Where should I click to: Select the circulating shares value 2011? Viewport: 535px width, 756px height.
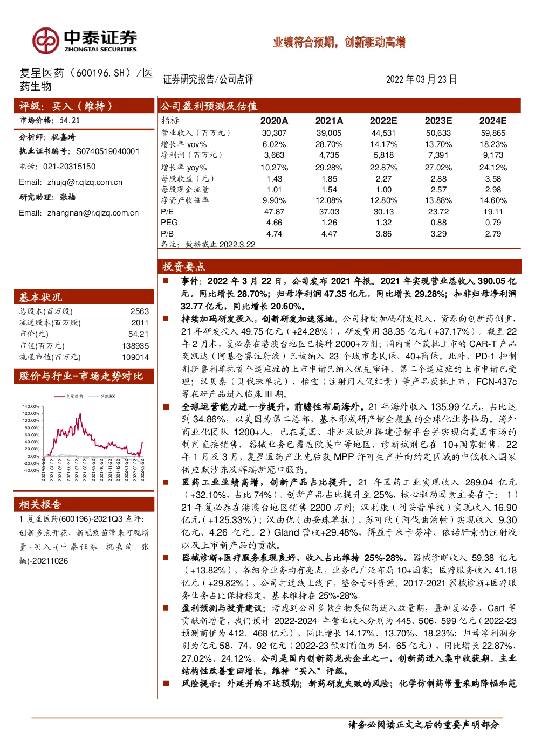point(140,323)
